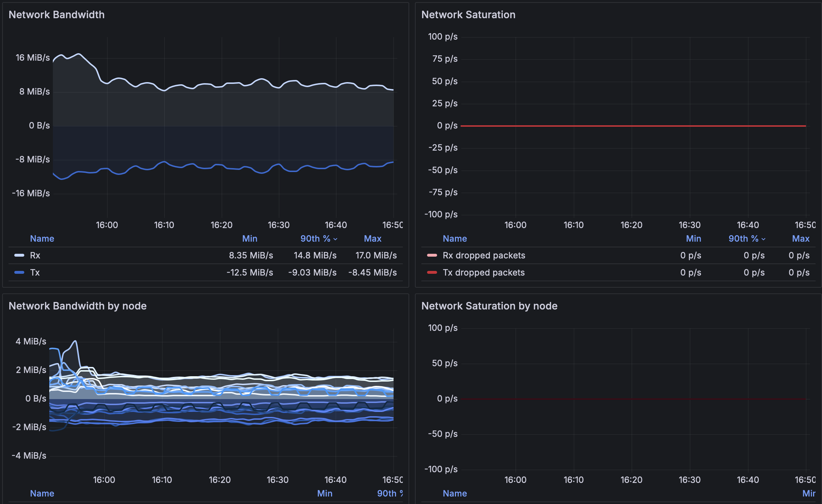Sort Network Saturation legend by Max

[x=801, y=238]
